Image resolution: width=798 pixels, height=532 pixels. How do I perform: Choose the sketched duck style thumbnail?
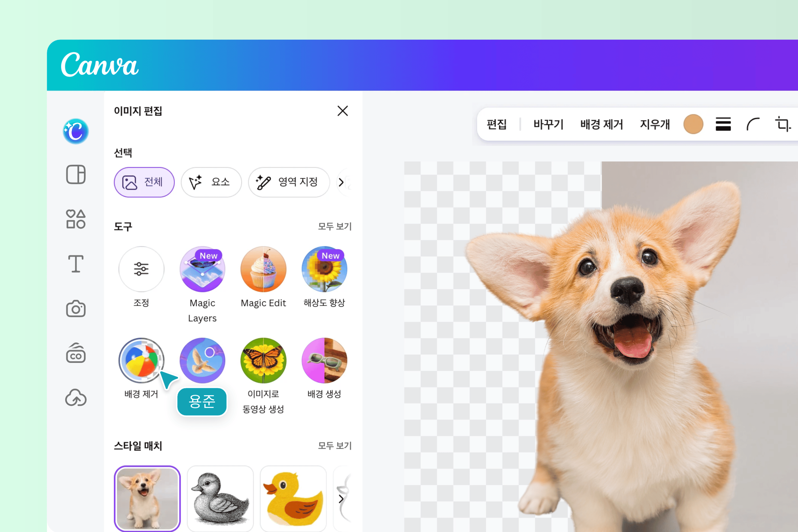[220, 499]
